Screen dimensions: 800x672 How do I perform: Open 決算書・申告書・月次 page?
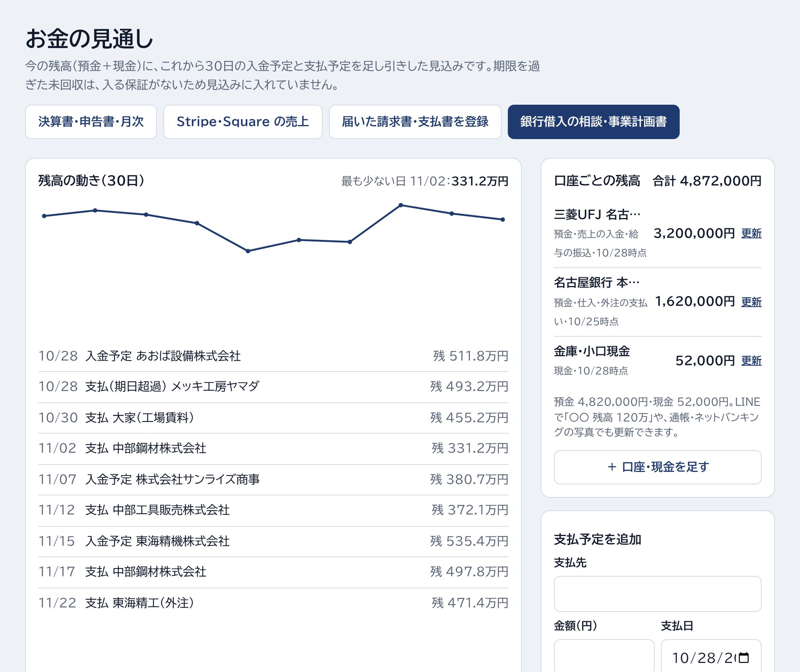pyautogui.click(x=91, y=122)
